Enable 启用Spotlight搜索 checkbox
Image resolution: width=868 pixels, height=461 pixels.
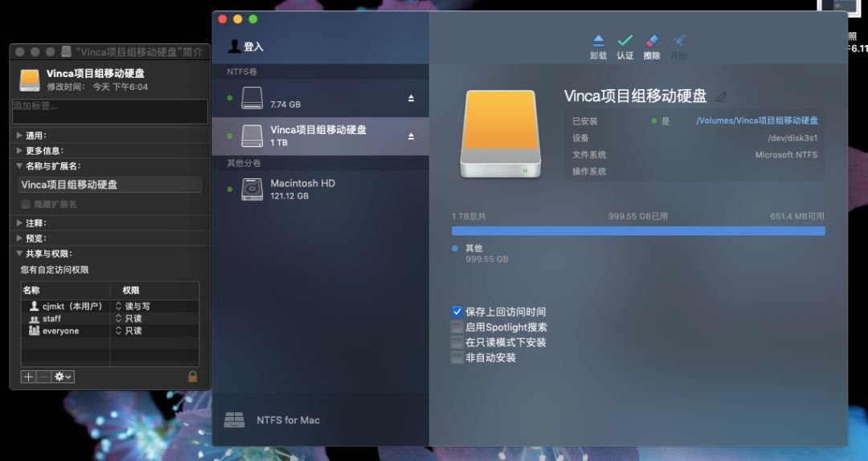(457, 327)
